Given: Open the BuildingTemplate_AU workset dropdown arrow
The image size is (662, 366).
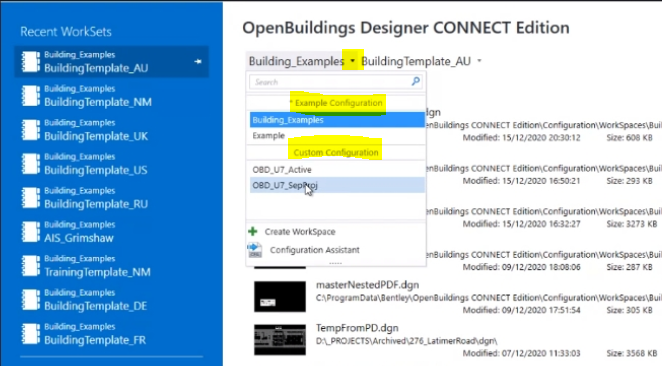Looking at the screenshot, I should (479, 61).
